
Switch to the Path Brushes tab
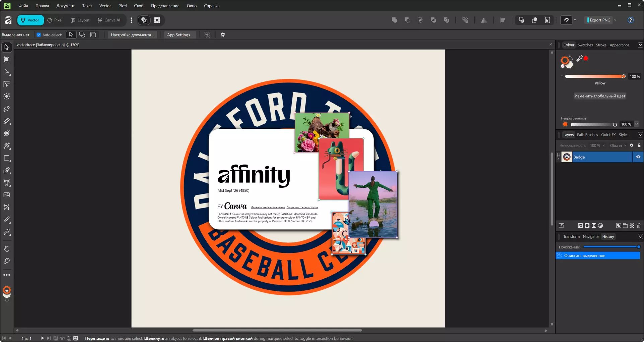(x=587, y=135)
